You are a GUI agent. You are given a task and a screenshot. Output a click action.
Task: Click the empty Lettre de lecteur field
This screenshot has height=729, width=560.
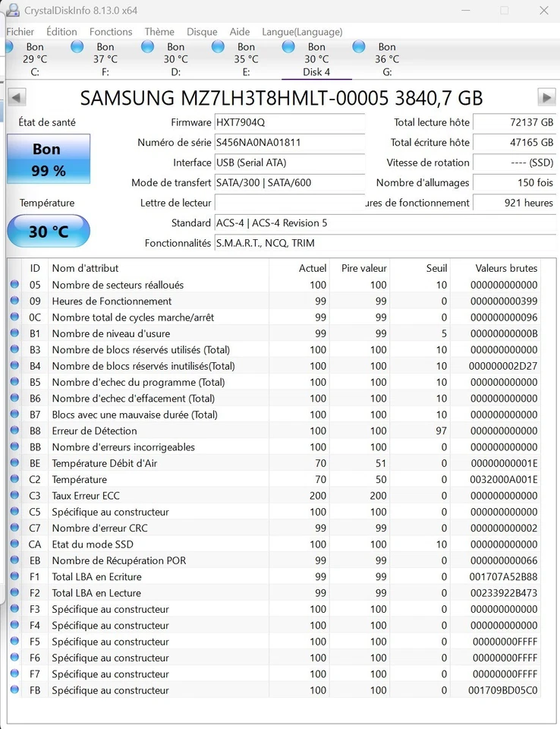[x=290, y=203]
